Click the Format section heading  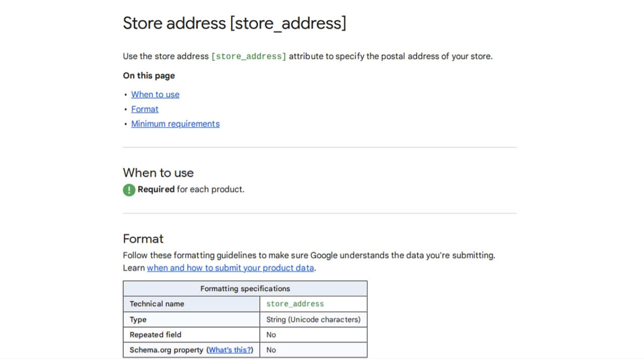(x=143, y=238)
